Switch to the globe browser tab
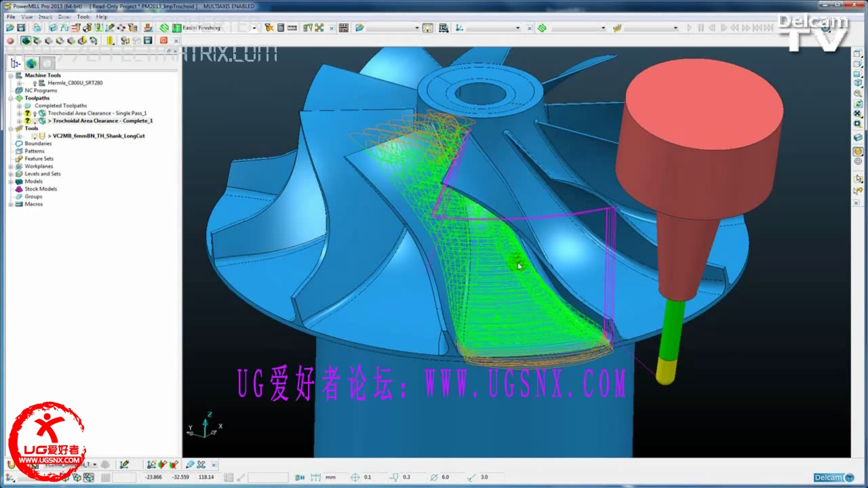The height and width of the screenshot is (488, 868). click(x=32, y=63)
